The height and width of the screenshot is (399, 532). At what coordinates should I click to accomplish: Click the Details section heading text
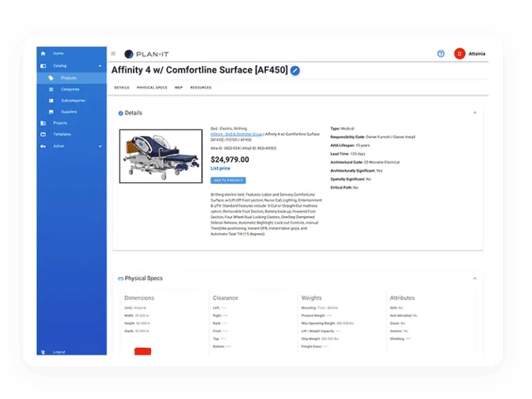(x=133, y=113)
